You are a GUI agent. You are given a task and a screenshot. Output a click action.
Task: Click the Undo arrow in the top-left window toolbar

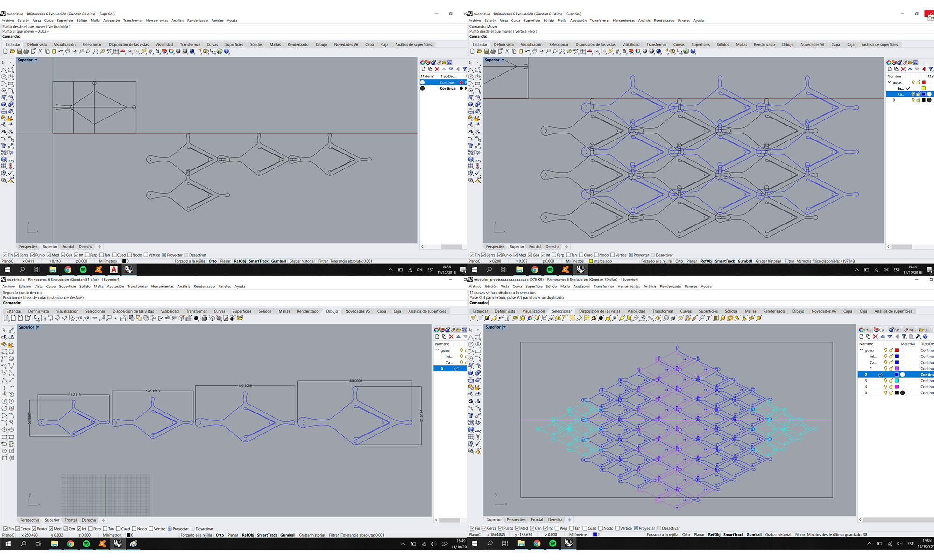coord(61,51)
